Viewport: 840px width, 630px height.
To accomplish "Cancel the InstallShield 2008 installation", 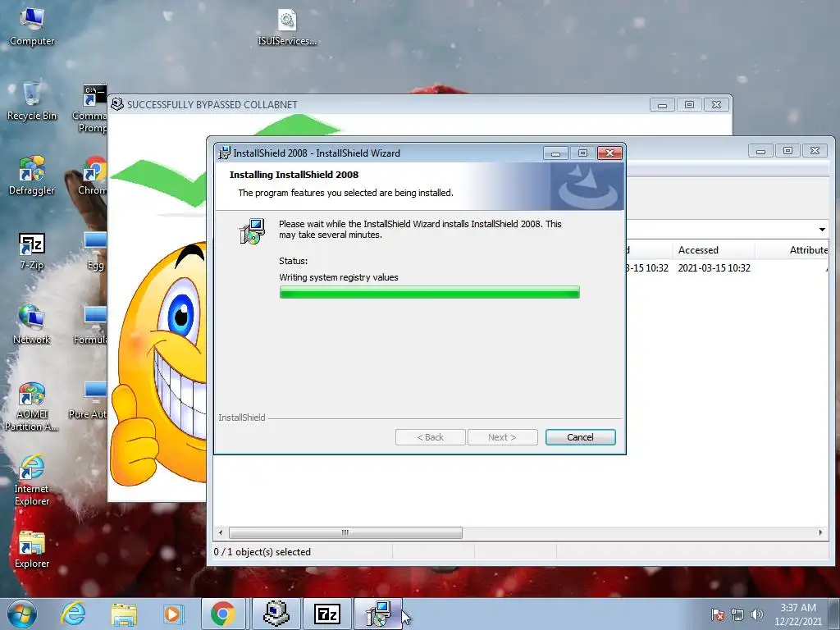I will 580,437.
